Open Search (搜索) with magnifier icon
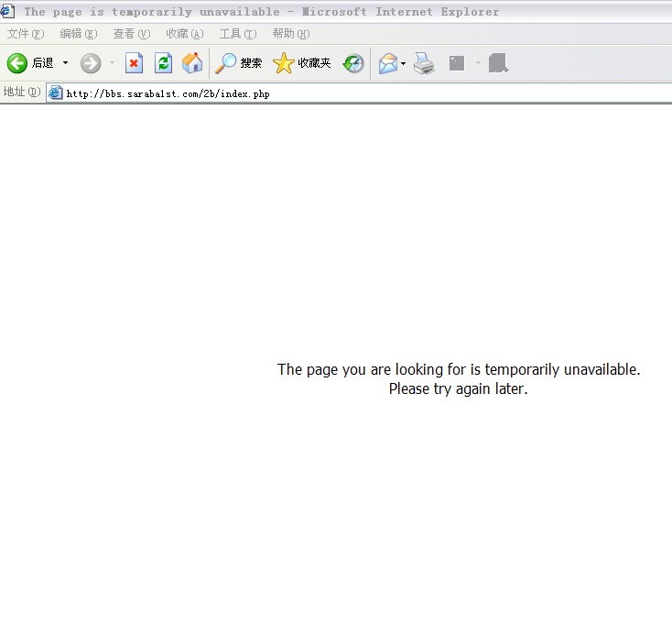 tap(239, 63)
